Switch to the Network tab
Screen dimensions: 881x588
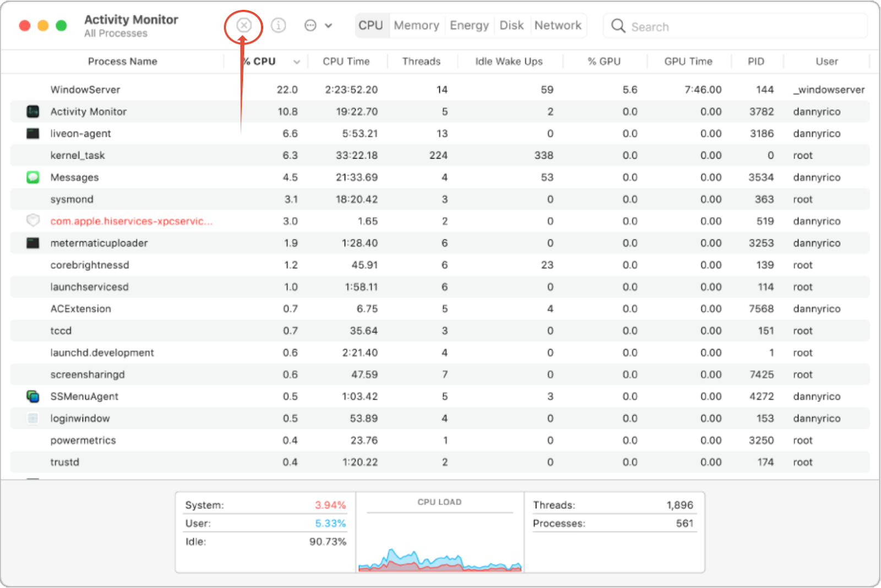(558, 25)
